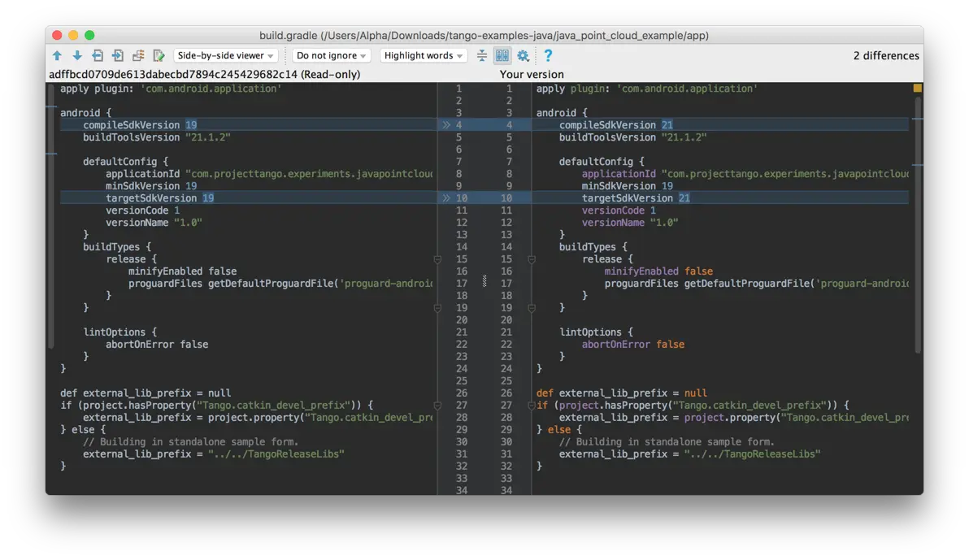
Task: Click 'abortOnError false' in read-only pane
Action: [x=157, y=345]
